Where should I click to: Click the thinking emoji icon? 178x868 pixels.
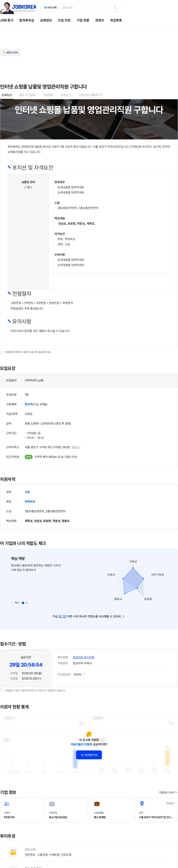pos(89,734)
